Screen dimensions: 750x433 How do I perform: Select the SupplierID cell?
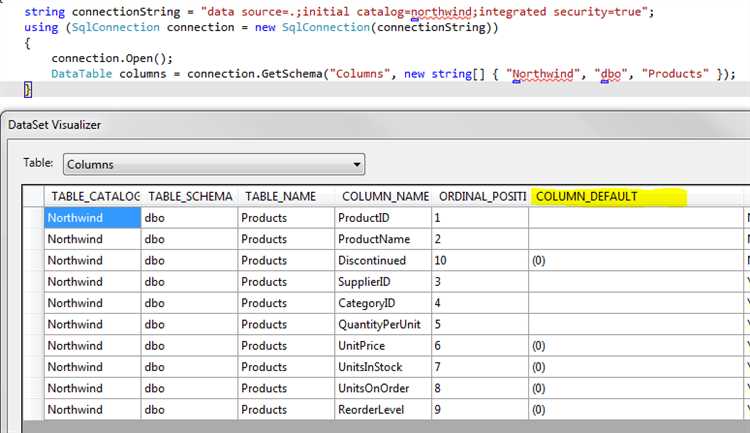pos(383,282)
